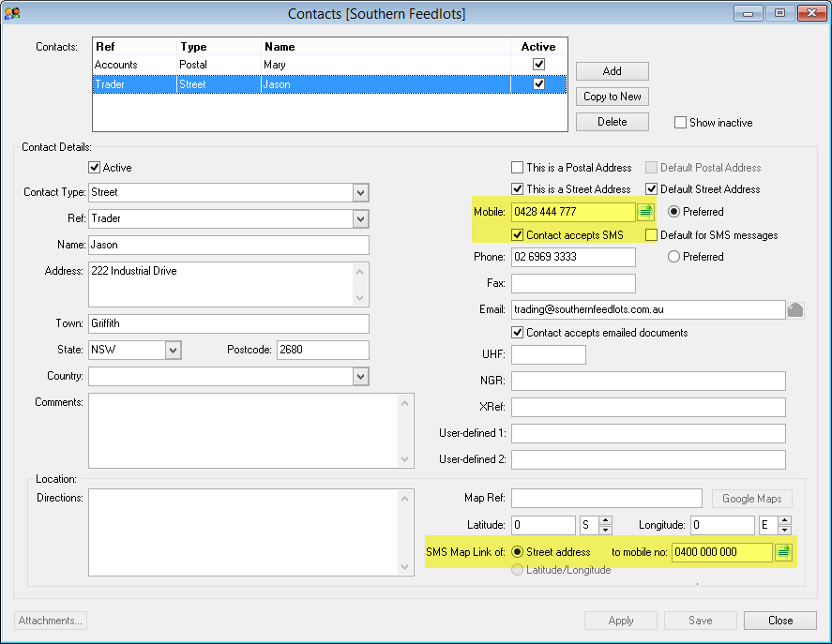This screenshot has height=644, width=832.
Task: Click the Add contact button
Action: click(612, 71)
